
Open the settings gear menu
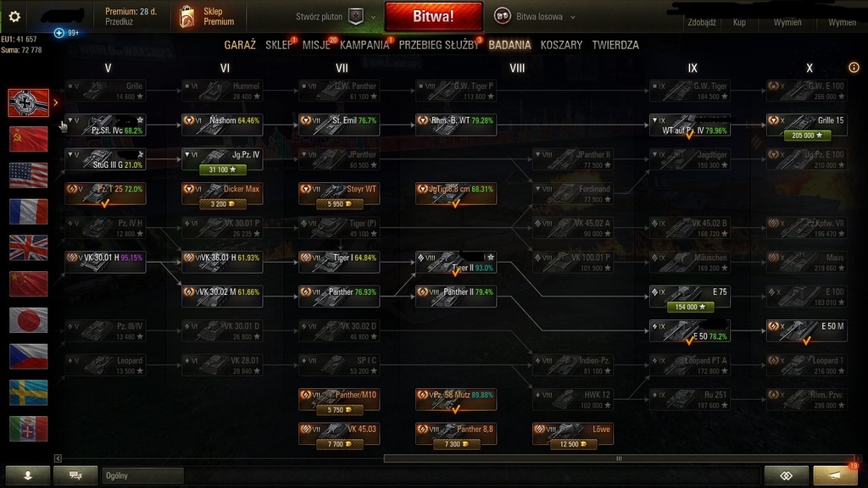[x=14, y=17]
